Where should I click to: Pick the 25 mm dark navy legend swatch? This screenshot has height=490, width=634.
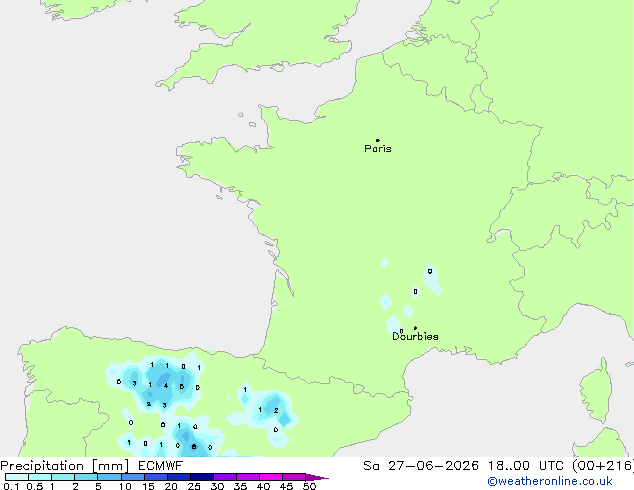202,477
